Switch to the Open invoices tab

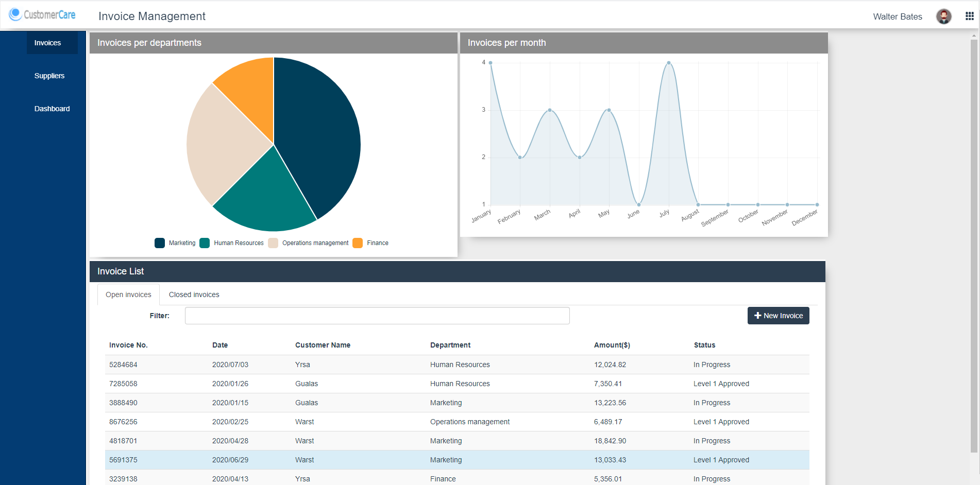point(128,295)
